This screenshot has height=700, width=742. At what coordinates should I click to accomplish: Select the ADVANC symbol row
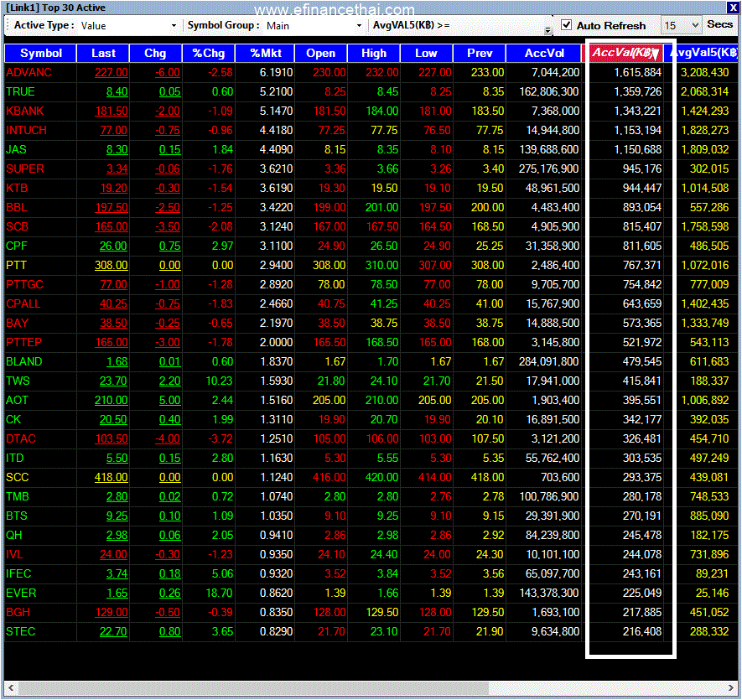(371, 72)
